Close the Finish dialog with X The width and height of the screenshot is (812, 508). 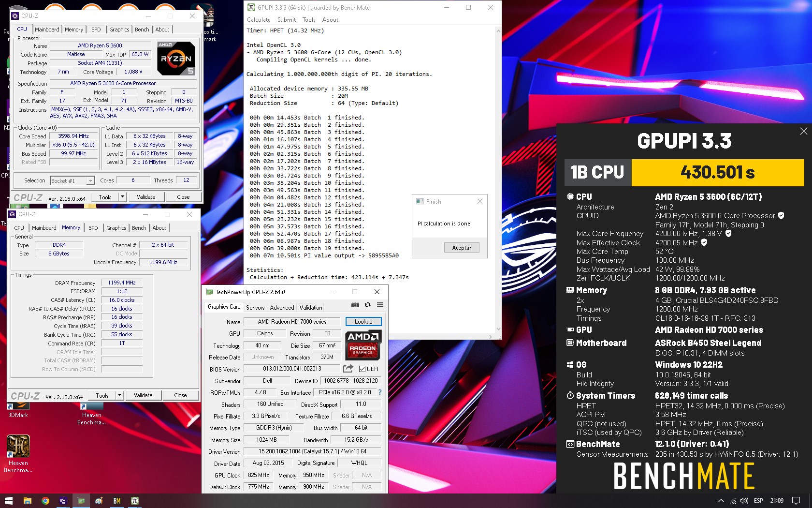480,201
